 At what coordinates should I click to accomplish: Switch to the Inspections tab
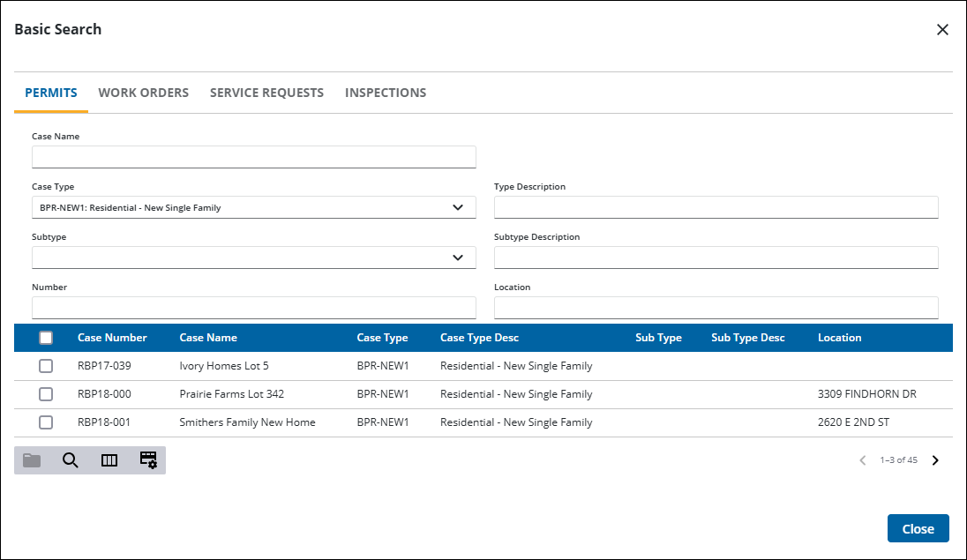pyautogui.click(x=386, y=93)
